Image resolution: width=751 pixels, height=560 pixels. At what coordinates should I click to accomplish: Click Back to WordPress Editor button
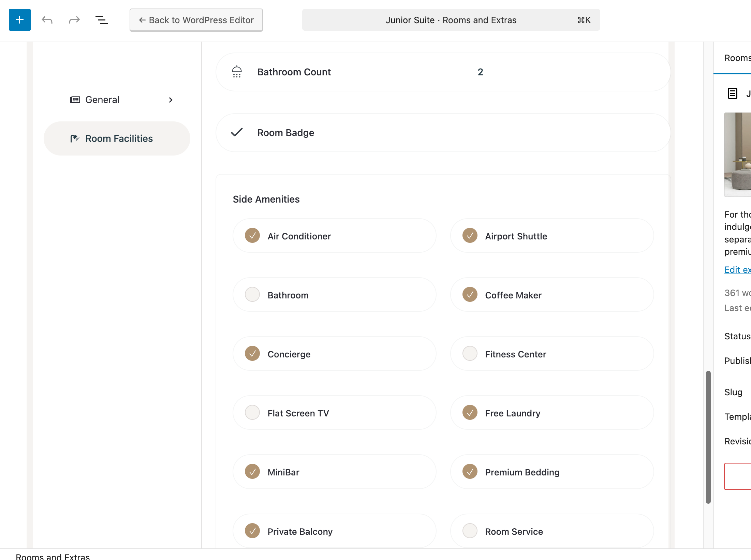(x=196, y=20)
